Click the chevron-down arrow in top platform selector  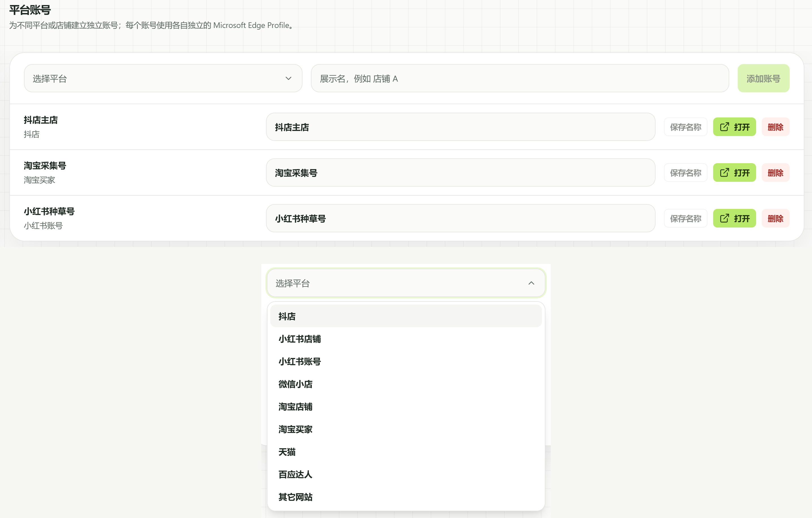coord(288,78)
